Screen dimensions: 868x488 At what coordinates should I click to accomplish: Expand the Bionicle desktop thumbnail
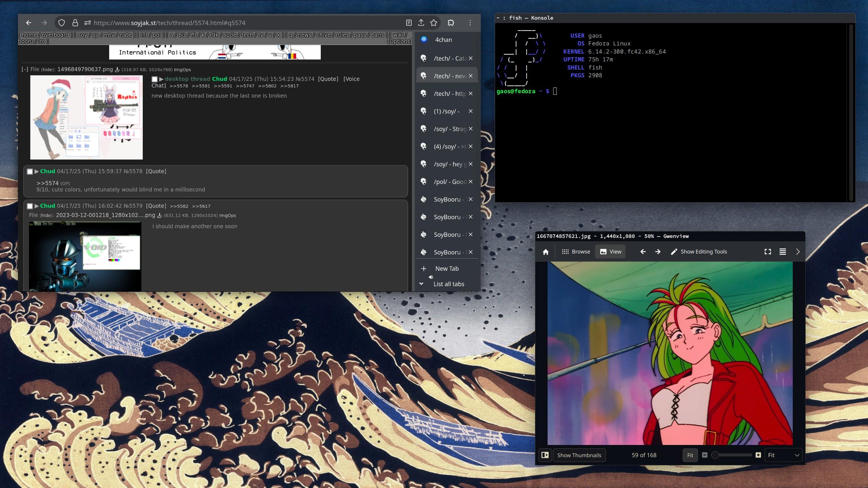tap(85, 256)
